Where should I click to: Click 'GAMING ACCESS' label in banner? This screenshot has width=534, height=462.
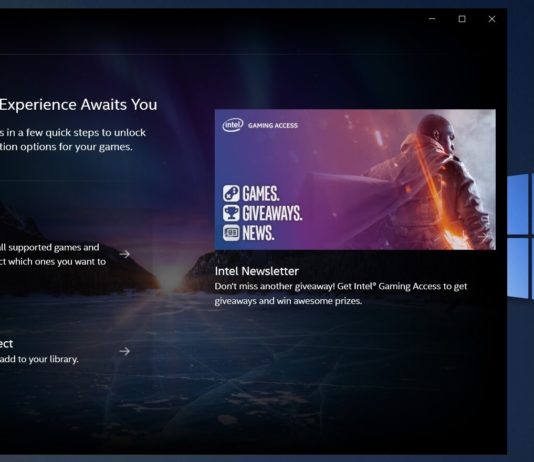[x=273, y=126]
